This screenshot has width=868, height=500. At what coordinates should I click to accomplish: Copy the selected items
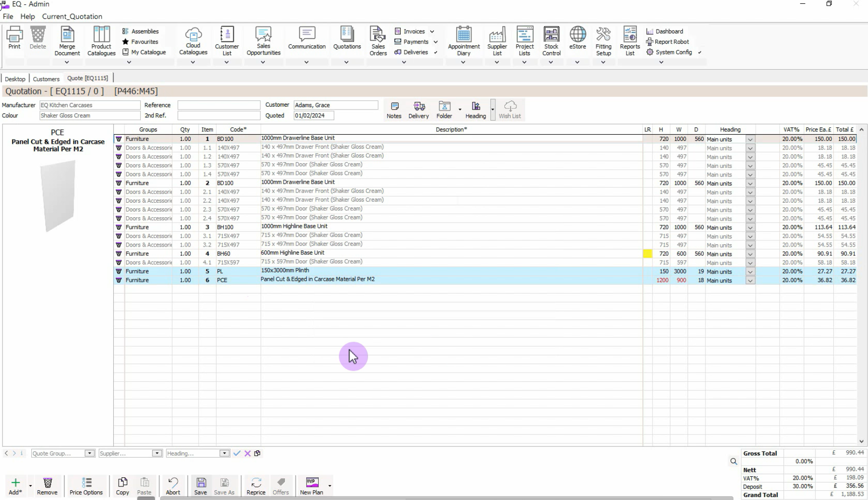click(122, 486)
